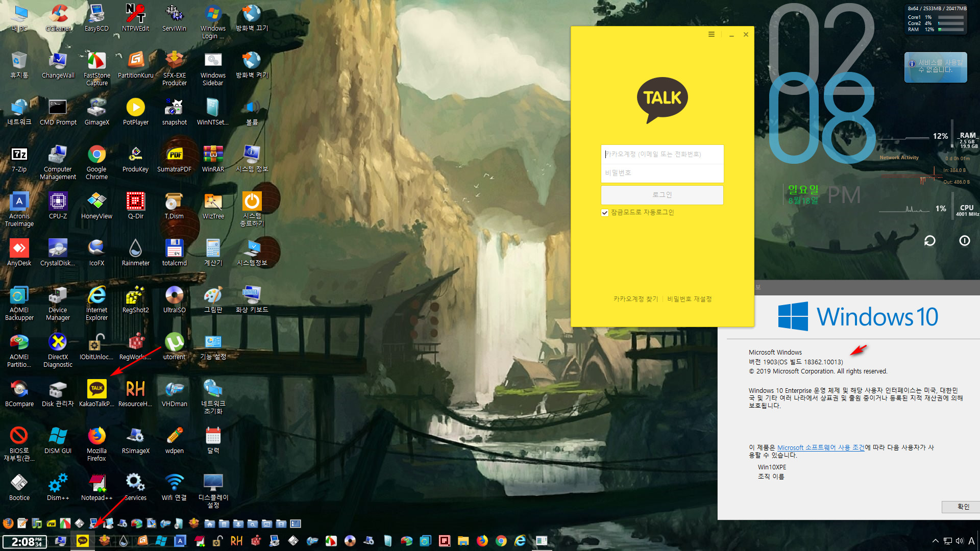Click the taskbar clock showing 2:08
Image resolution: width=980 pixels, height=551 pixels.
[24, 541]
